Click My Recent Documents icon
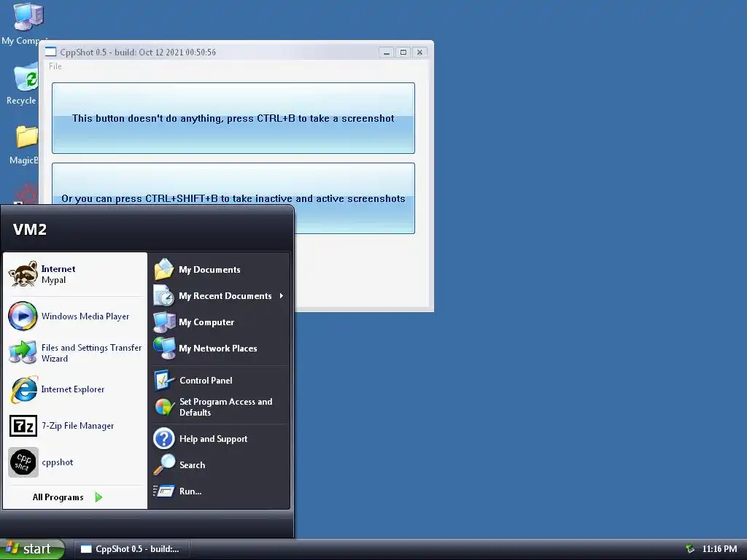Viewport: 747px width, 560px height. 164,296
